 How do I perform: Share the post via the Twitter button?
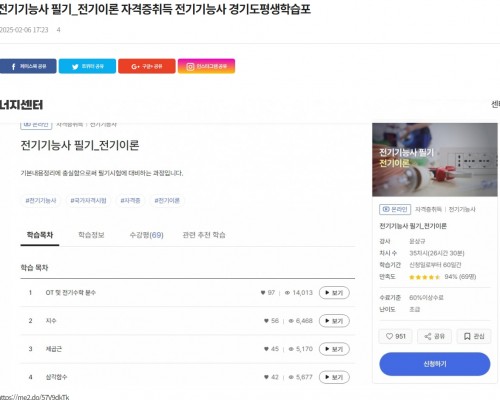click(x=87, y=66)
